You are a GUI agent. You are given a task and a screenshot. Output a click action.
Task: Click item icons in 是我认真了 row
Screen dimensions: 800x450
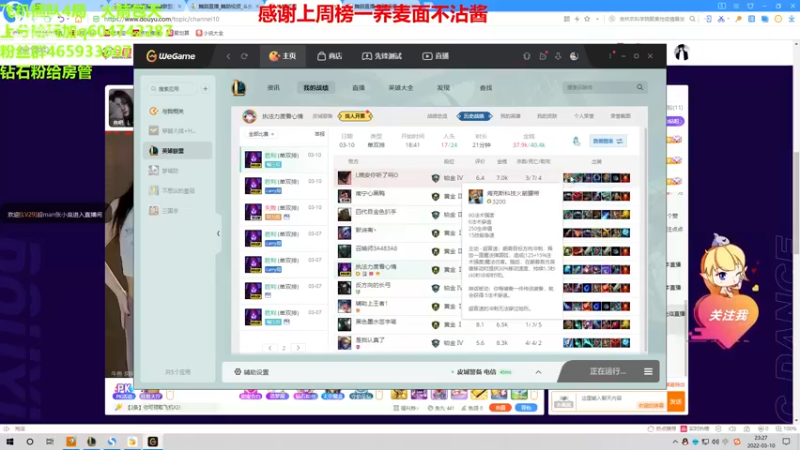(596, 343)
